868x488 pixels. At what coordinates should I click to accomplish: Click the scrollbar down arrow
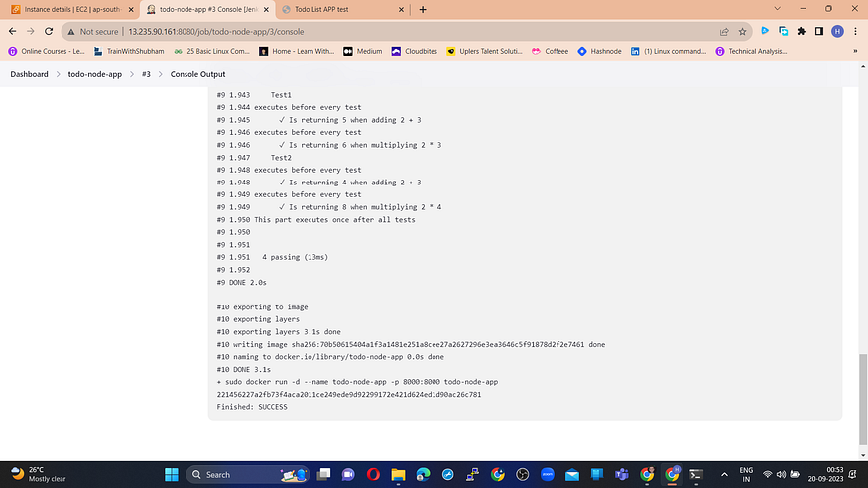(x=863, y=456)
